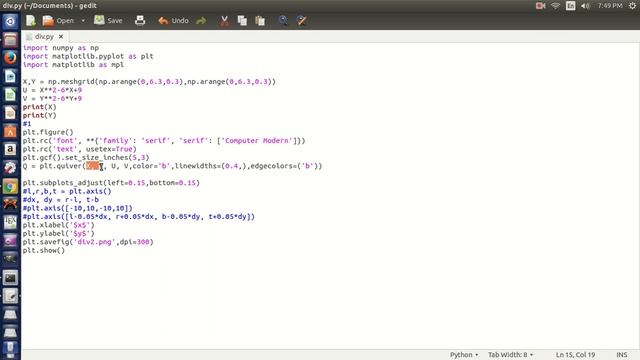
Task: Click the '#dx, dy = r-l, t-b' comment
Action: (x=61, y=200)
